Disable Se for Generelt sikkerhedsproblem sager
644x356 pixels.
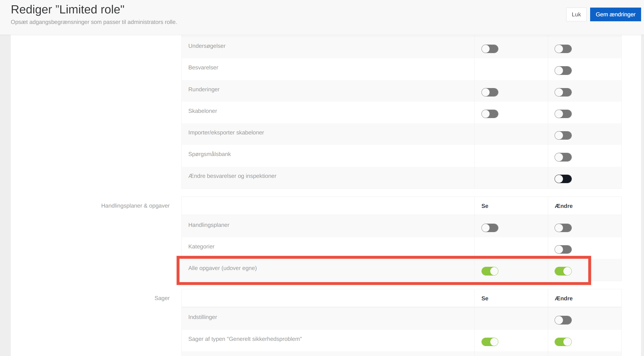490,342
